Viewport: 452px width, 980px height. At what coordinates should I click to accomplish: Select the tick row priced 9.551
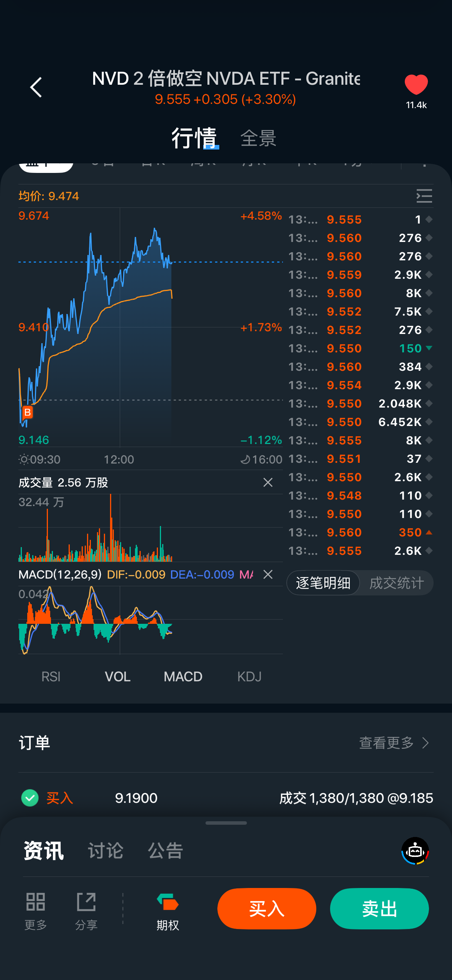[x=360, y=459]
